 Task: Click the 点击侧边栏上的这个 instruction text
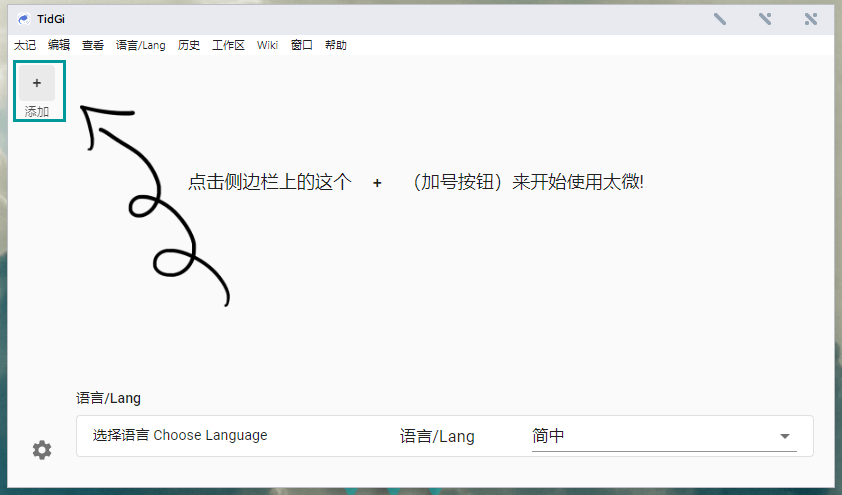point(270,182)
